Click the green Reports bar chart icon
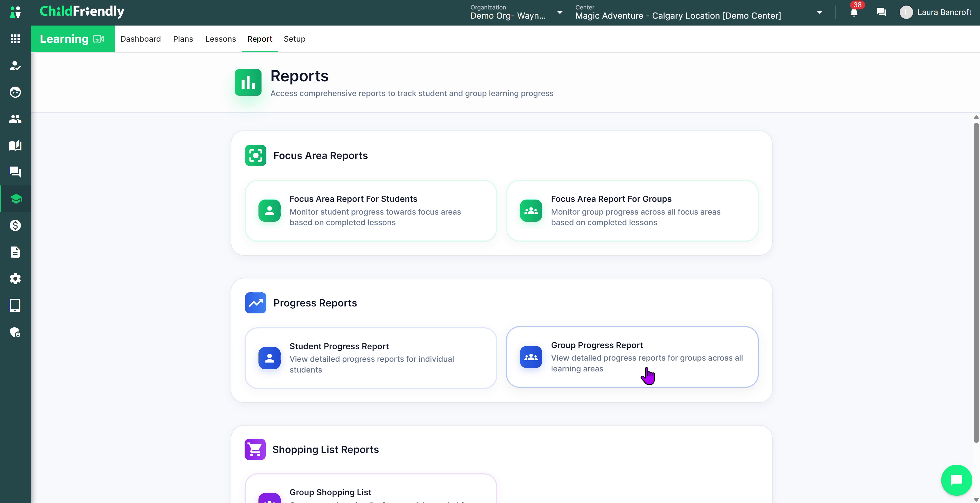 coord(248,82)
